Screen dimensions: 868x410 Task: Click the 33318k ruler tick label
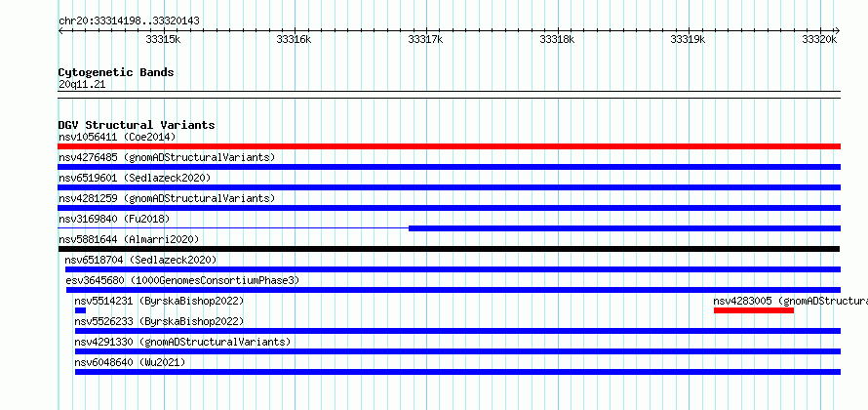[x=558, y=39]
